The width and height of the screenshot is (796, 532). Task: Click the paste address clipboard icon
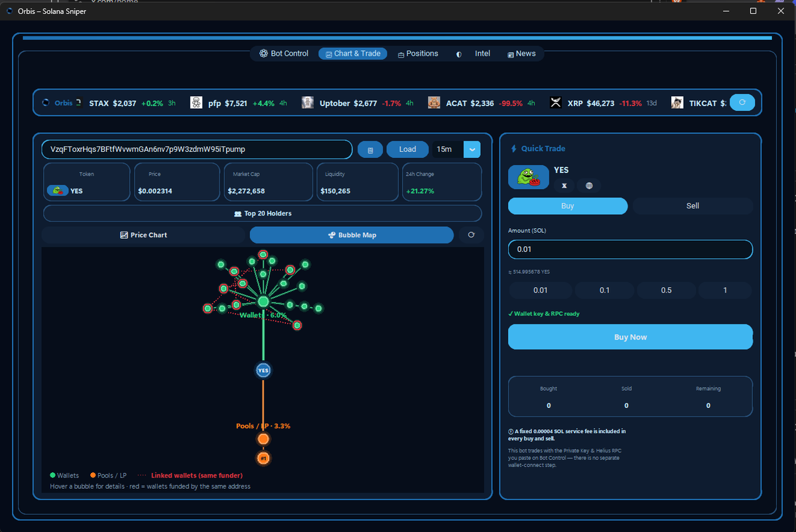coord(370,150)
